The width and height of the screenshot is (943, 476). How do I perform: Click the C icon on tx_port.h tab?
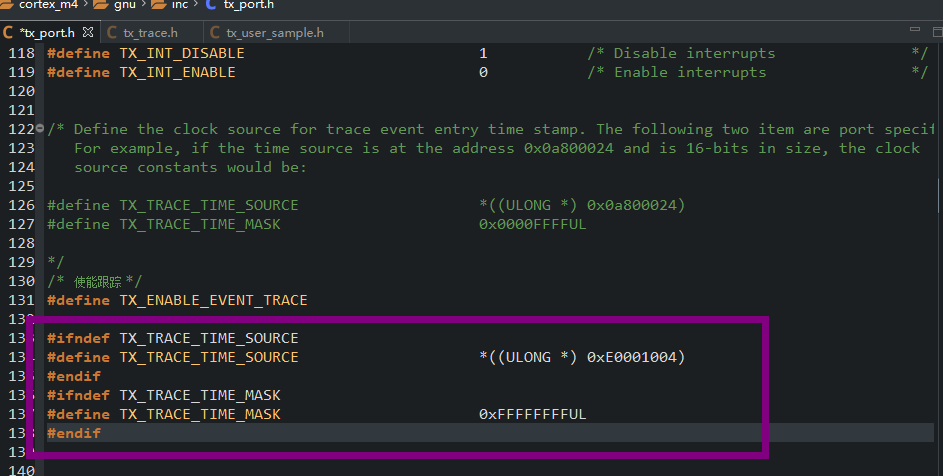tap(8, 32)
